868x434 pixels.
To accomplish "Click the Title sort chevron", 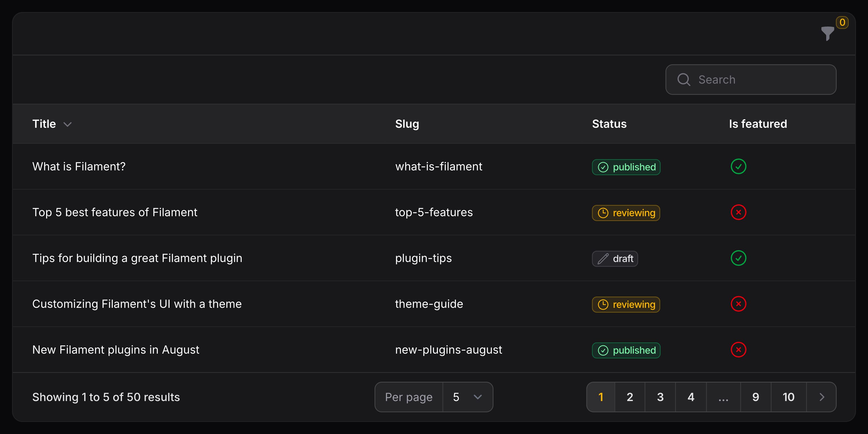I will [x=68, y=124].
